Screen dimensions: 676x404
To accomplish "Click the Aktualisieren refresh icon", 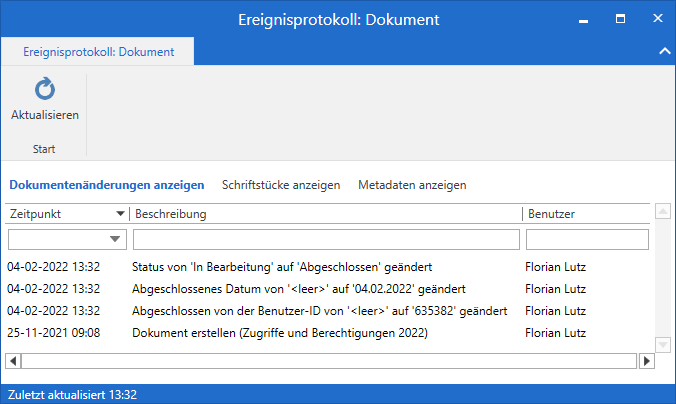I will tap(45, 91).
